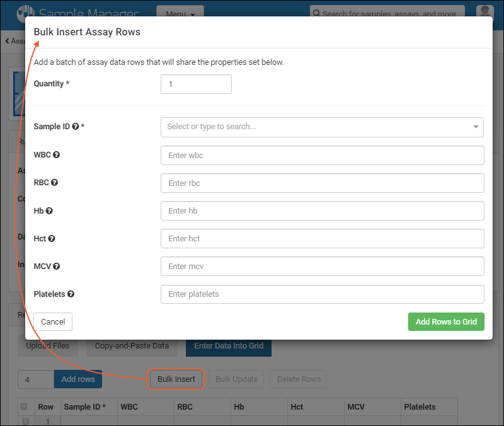This screenshot has width=504, height=426.
Task: Toggle the select-all checkbox in grid header
Action: click(x=24, y=407)
